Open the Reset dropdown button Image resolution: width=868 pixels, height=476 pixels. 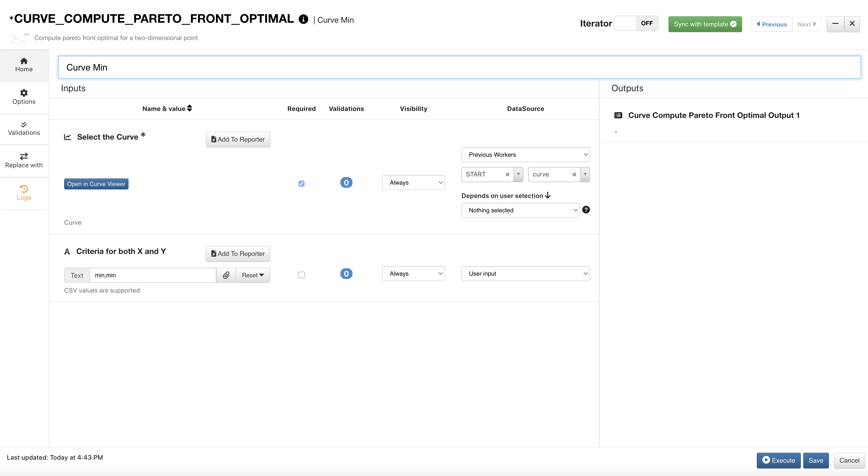253,275
